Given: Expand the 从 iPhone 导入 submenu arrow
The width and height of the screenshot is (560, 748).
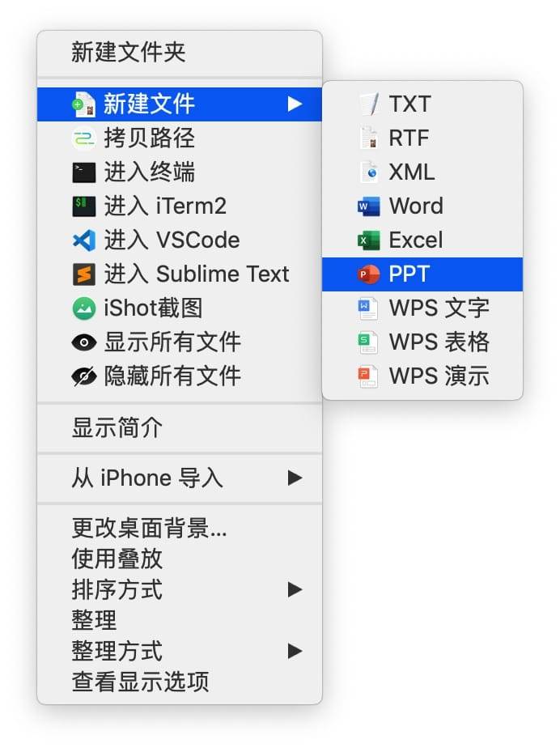Looking at the screenshot, I should pos(295,478).
